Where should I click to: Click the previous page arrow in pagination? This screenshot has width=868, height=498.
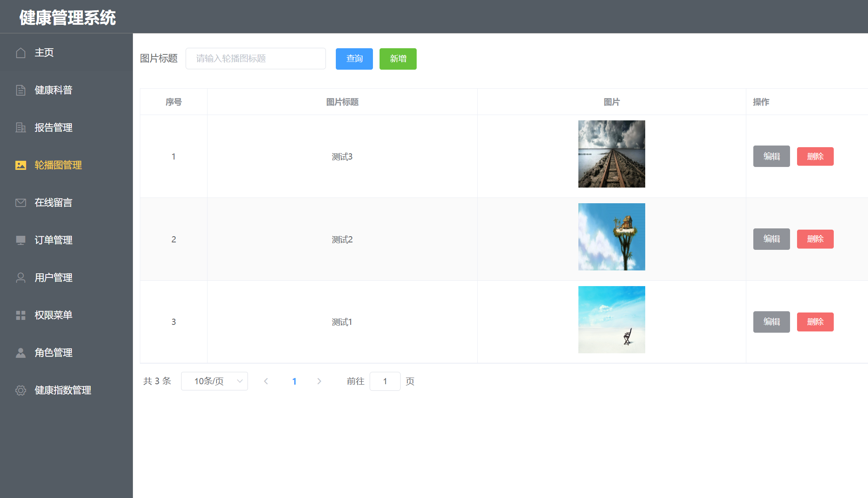[x=266, y=381]
